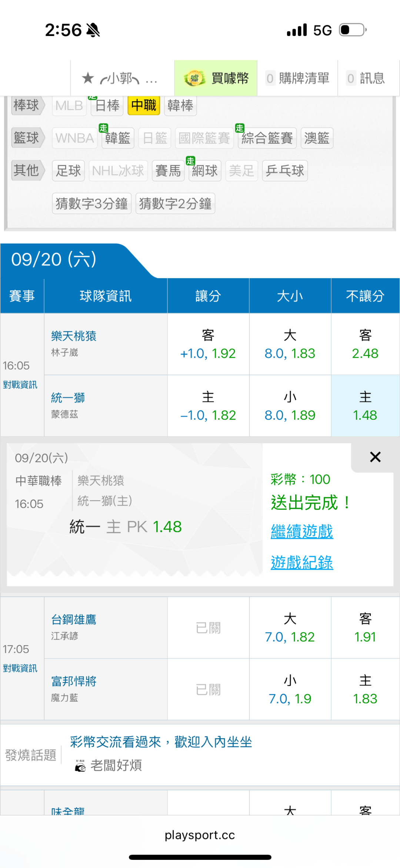Tap the 江承諺 pitcher name
This screenshot has width=400, height=868.
tap(65, 636)
